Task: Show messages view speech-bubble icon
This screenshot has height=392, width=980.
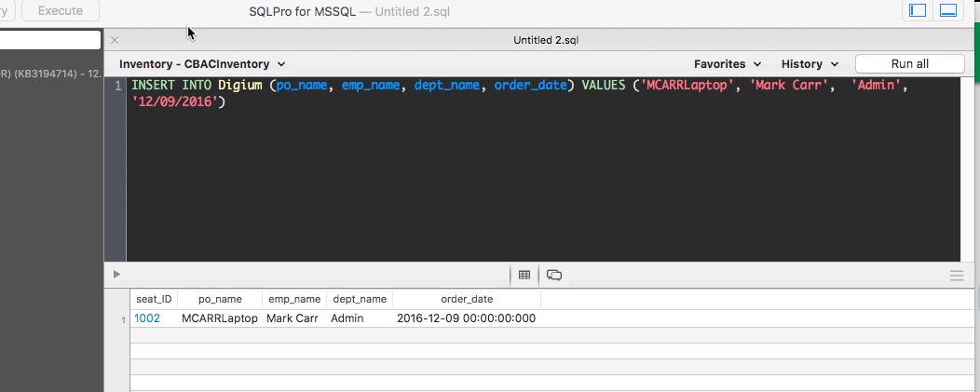Action: tap(554, 275)
